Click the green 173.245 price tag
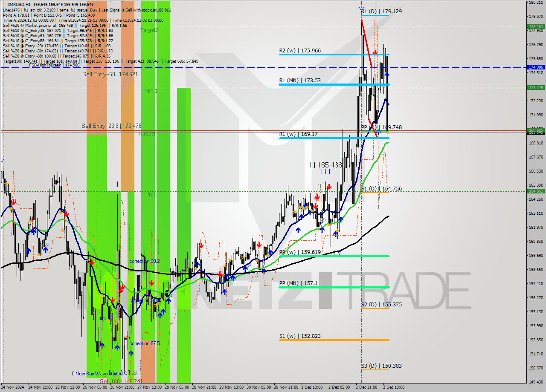Image resolution: width=546 pixels, height=392 pixels. [536, 87]
